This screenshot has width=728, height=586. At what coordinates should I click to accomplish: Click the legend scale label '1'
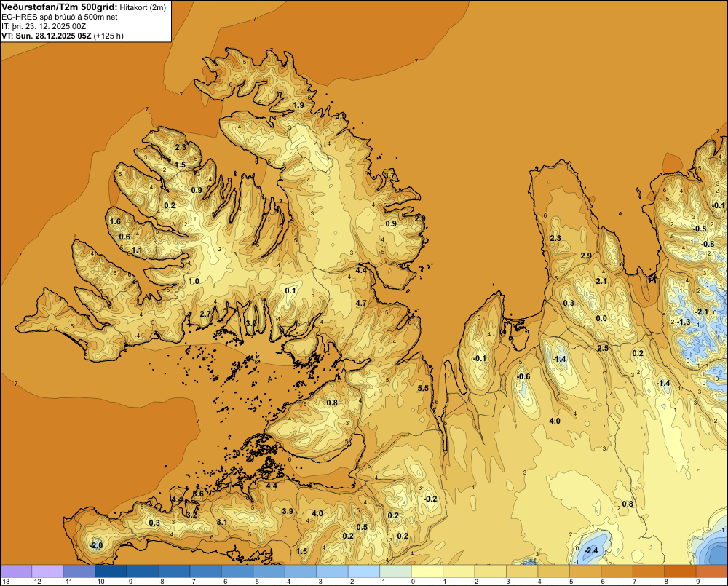coord(445,582)
